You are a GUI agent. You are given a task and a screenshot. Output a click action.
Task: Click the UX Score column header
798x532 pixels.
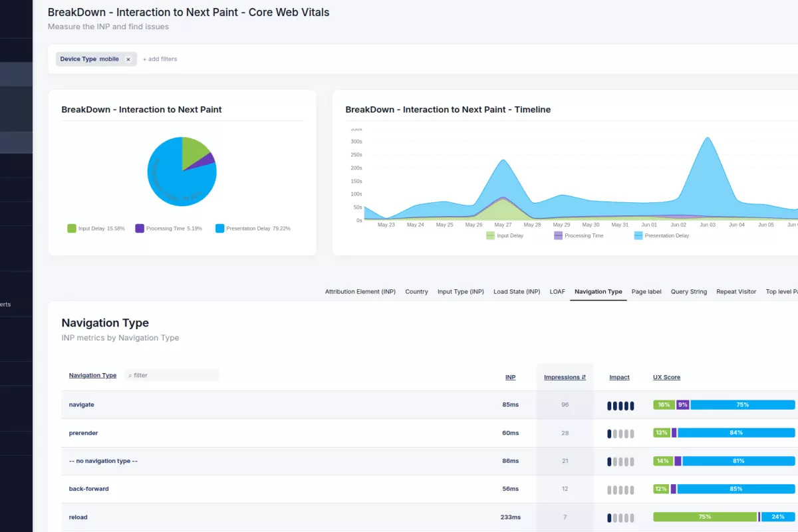pyautogui.click(x=666, y=377)
